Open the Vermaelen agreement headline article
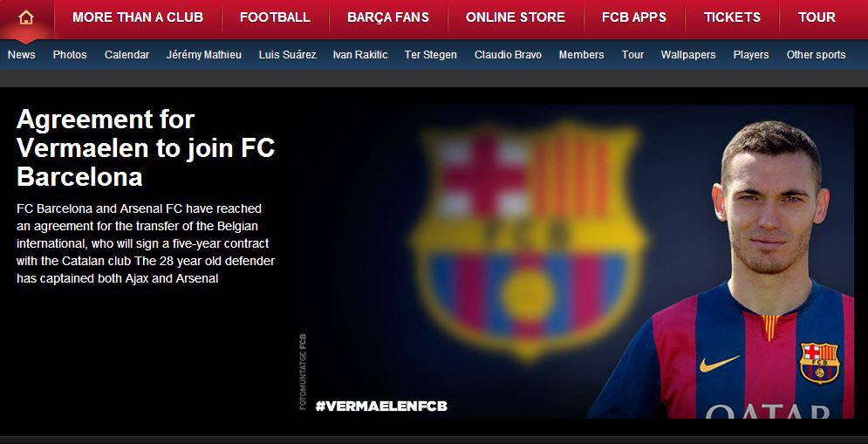Image resolution: width=868 pixels, height=444 pixels. pos(146,147)
